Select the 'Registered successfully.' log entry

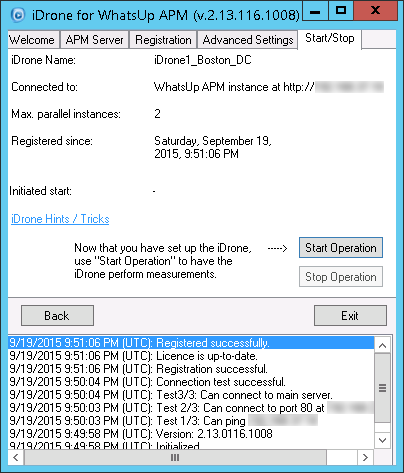191,343
